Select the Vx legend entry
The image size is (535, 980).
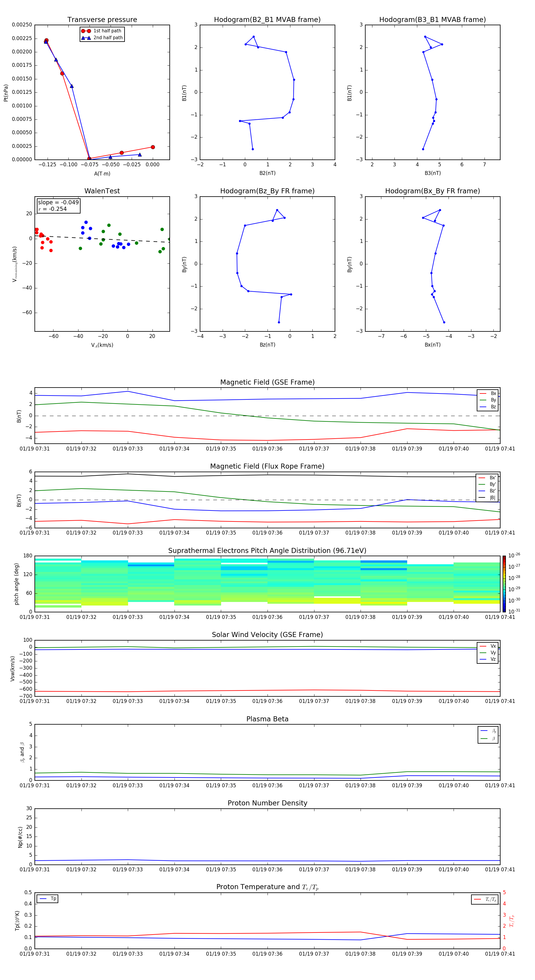[x=488, y=647]
